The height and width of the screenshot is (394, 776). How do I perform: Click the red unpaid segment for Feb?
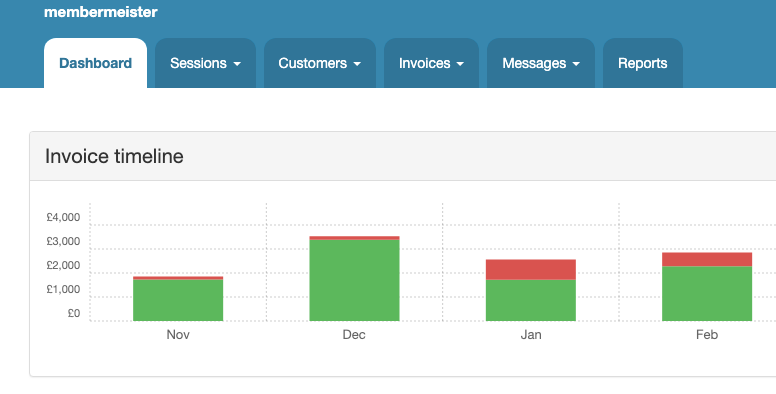[707, 259]
